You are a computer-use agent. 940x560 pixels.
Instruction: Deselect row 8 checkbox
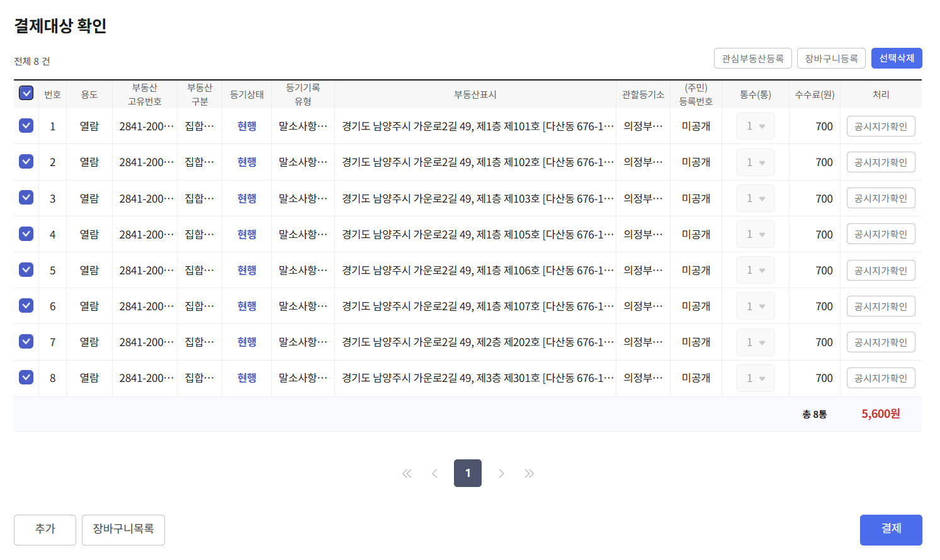pyautogui.click(x=26, y=377)
